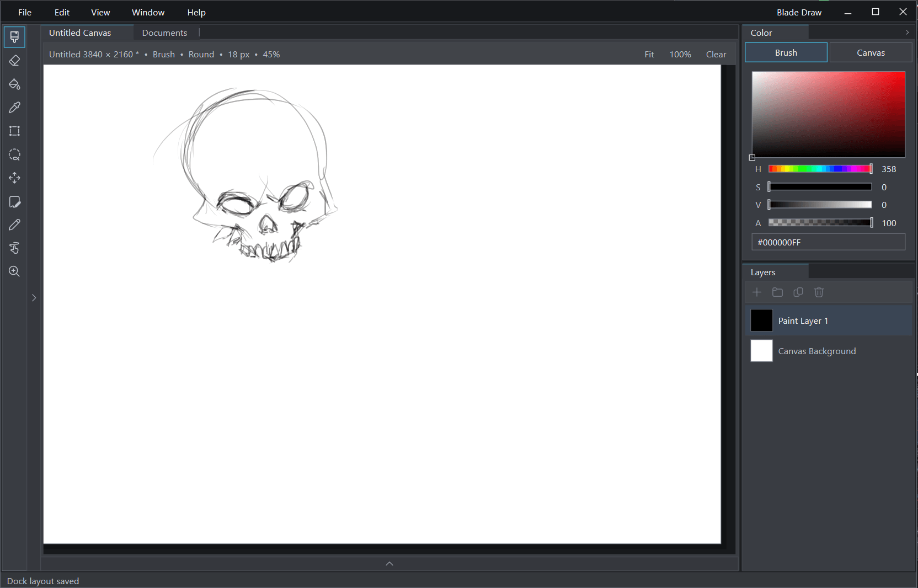Collapse the Color panel arrow

[907, 33]
